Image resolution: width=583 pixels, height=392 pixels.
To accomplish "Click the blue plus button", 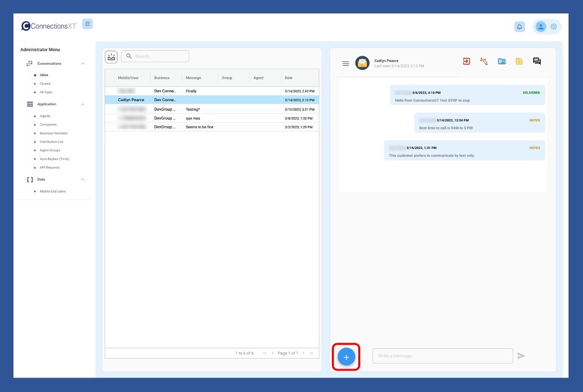I will click(346, 357).
